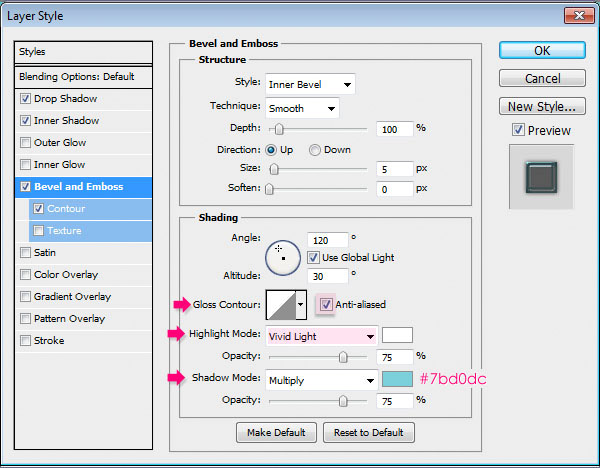Image resolution: width=600 pixels, height=468 pixels.
Task: Close the Layer Style dialog
Action: pos(579,15)
